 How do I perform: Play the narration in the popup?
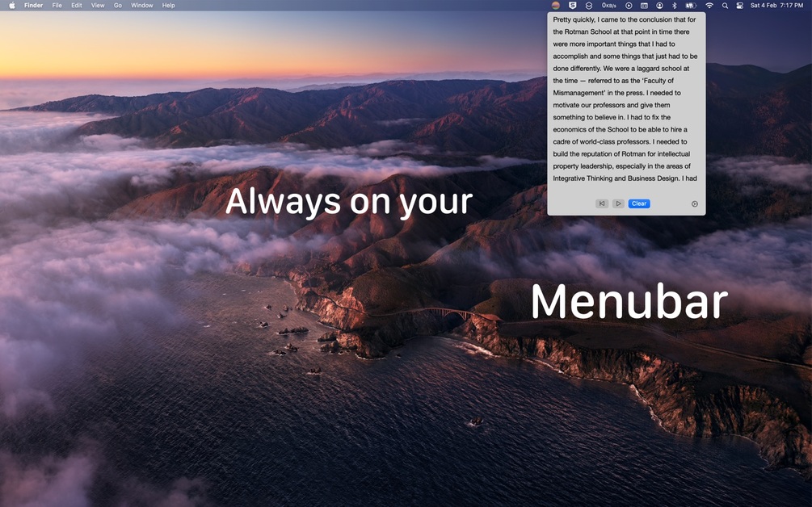[x=618, y=203]
